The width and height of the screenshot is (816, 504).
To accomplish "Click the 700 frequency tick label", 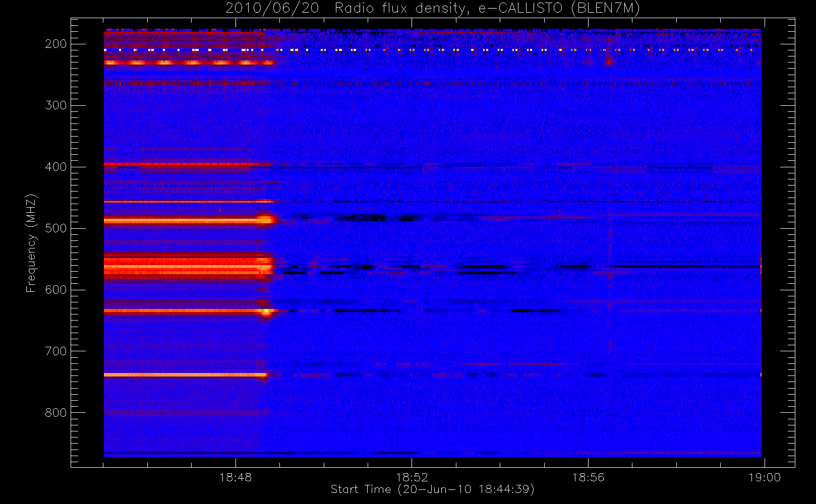I will click(56, 351).
